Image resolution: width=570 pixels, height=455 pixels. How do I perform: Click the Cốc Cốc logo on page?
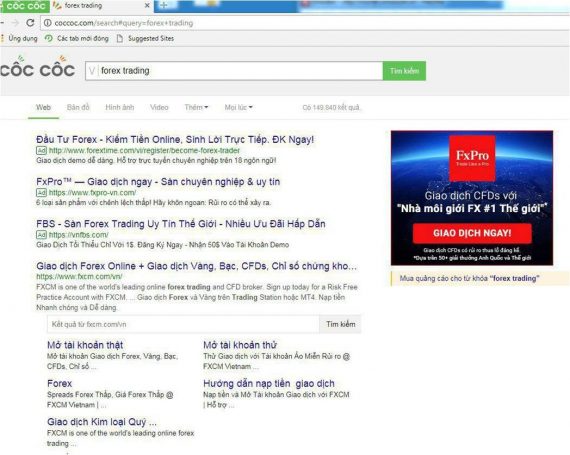coord(38,67)
